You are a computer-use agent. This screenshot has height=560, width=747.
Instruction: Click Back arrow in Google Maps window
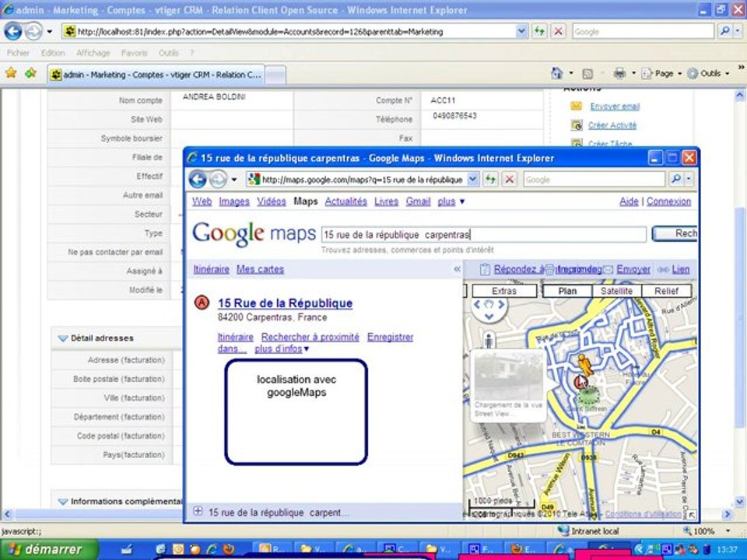click(x=198, y=179)
